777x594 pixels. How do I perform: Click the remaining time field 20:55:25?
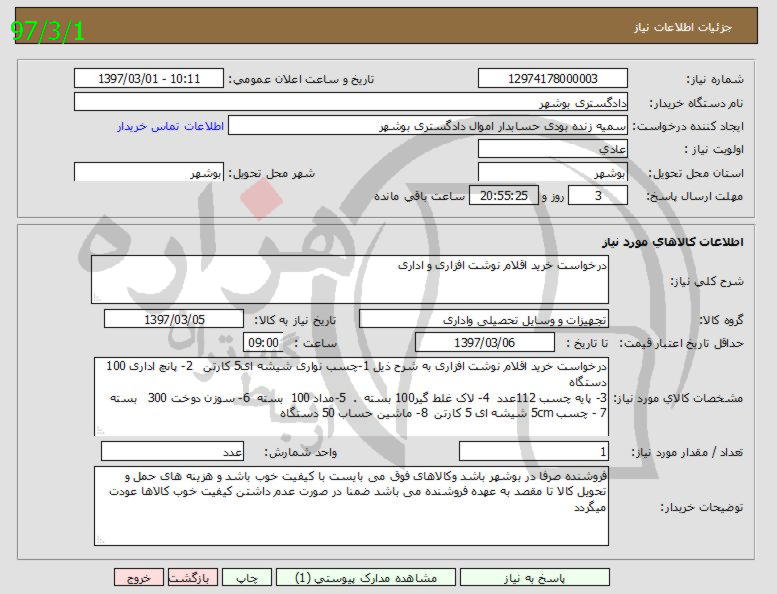[503, 196]
